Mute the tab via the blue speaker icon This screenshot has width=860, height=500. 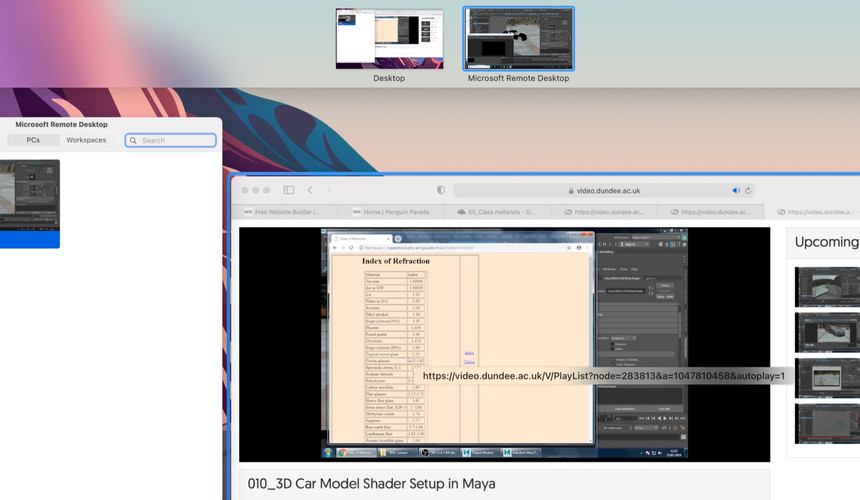pyautogui.click(x=735, y=190)
